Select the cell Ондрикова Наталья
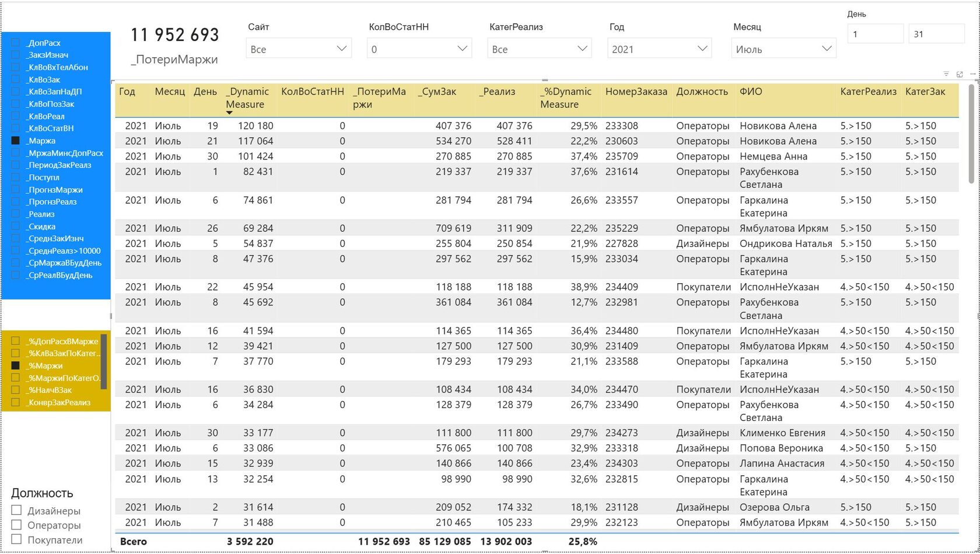This screenshot has height=554, width=980. tap(786, 243)
